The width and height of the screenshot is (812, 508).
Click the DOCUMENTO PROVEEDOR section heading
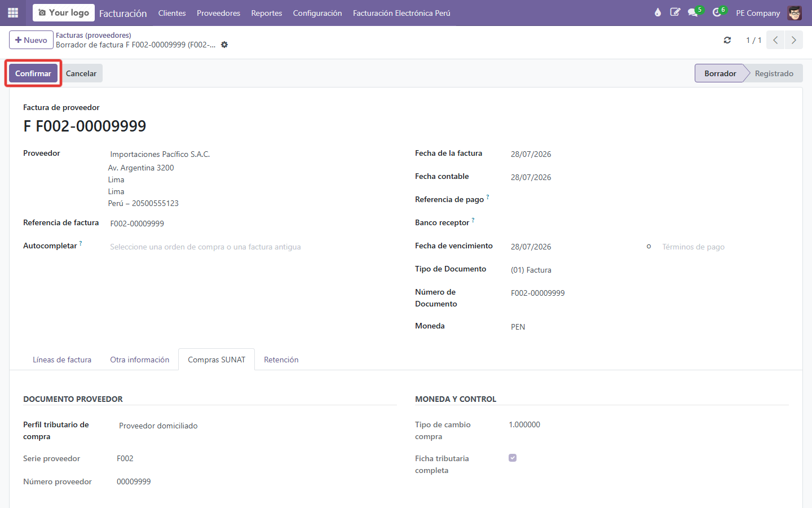[73, 399]
